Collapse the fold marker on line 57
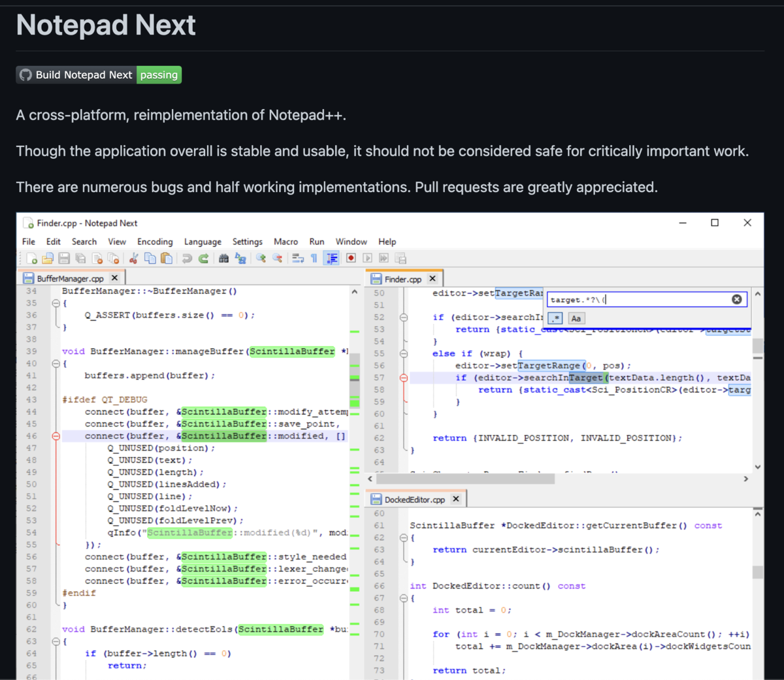 click(x=404, y=377)
